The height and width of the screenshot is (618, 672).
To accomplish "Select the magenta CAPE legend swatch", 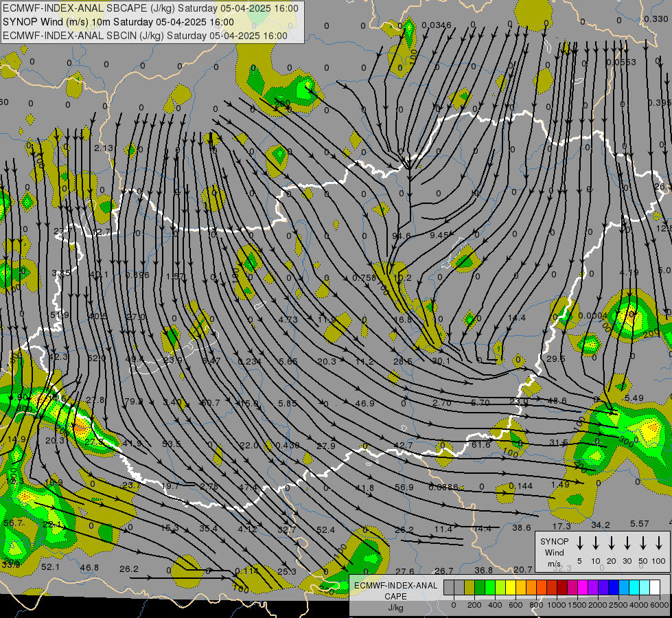I will (x=583, y=588).
